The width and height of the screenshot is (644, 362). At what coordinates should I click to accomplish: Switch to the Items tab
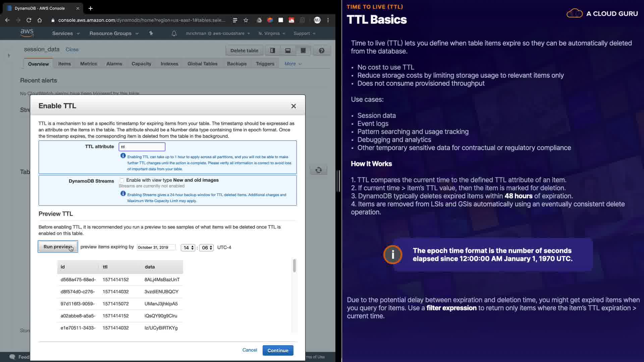(x=64, y=64)
